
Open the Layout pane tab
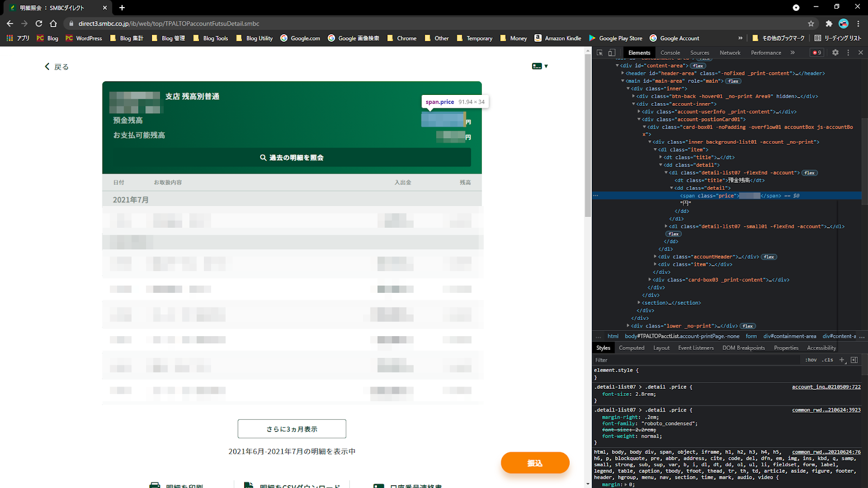[661, 348]
